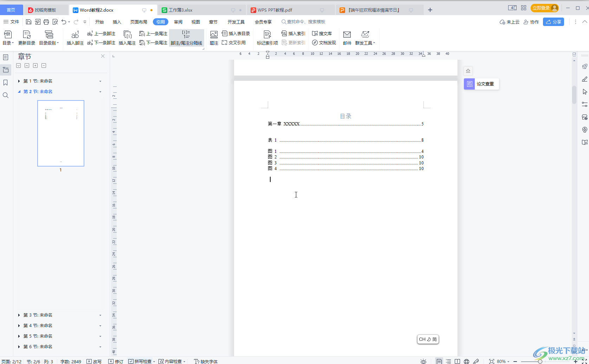Collapse 第 2 节 tree arrow
Screen dimensions: 589x364
[x=19, y=92]
